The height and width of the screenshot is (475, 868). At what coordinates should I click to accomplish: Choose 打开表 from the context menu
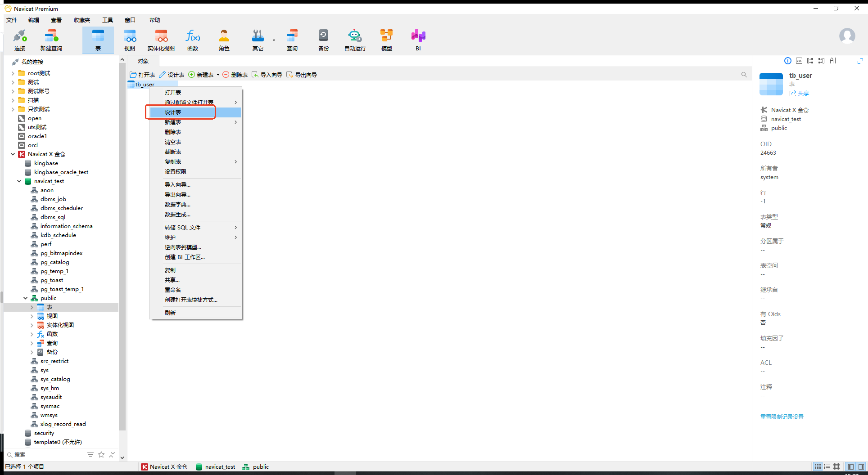[x=195, y=93]
